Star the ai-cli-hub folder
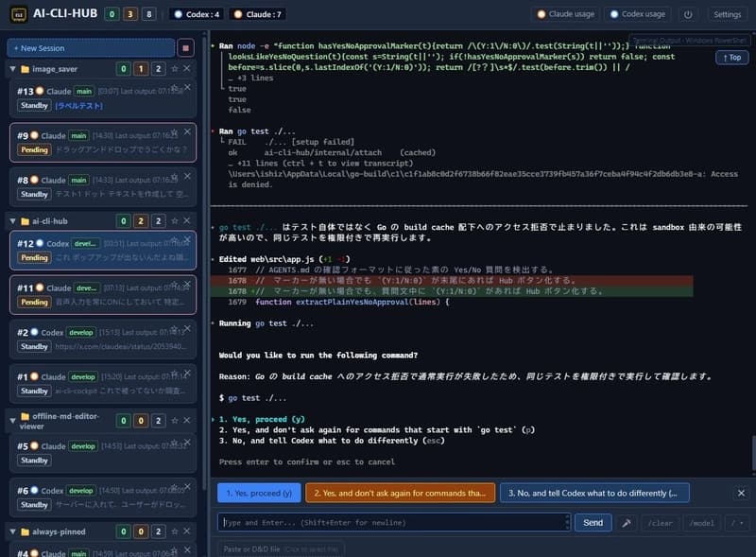 tap(175, 221)
